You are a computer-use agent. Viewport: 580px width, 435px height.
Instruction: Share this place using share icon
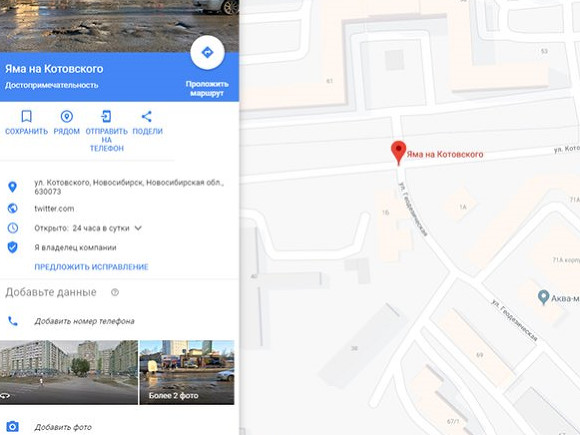146,117
